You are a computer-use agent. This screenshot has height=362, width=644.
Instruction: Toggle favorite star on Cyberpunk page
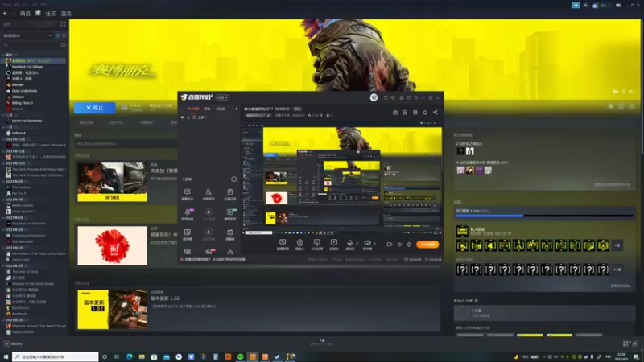tap(632, 106)
